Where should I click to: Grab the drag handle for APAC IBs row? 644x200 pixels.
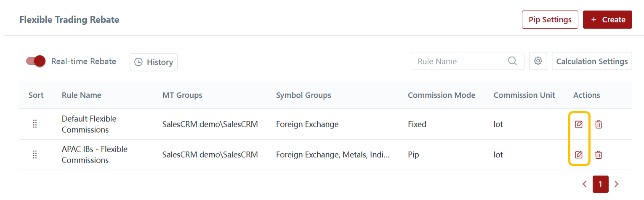35,155
